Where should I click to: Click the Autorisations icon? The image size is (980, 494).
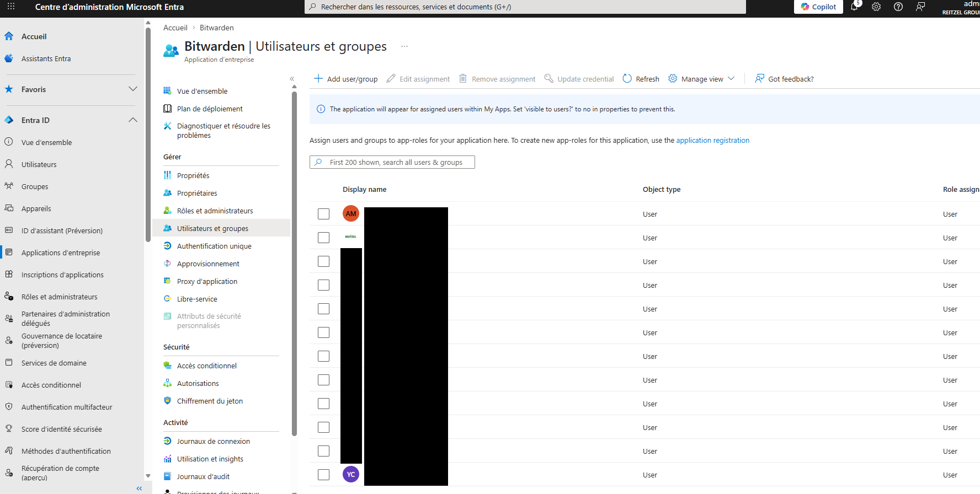tap(168, 383)
